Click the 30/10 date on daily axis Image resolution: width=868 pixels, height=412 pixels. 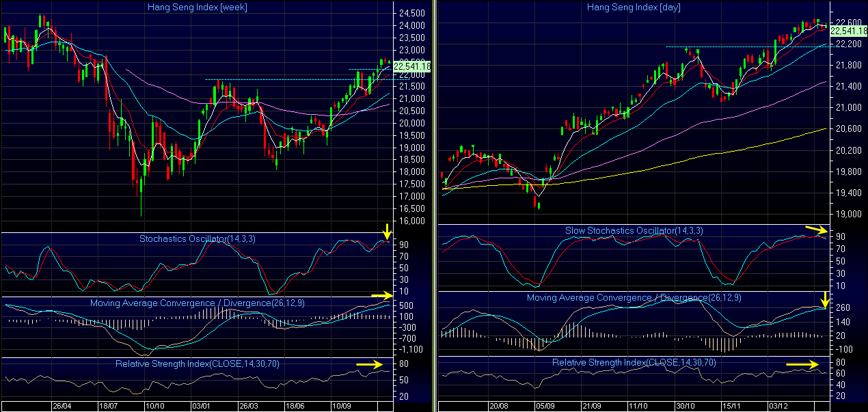(x=684, y=406)
